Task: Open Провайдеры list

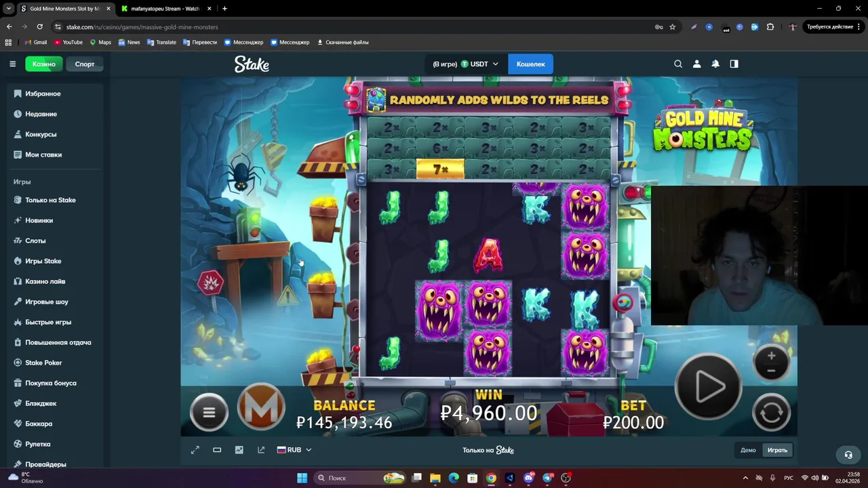Action: [x=54, y=464]
